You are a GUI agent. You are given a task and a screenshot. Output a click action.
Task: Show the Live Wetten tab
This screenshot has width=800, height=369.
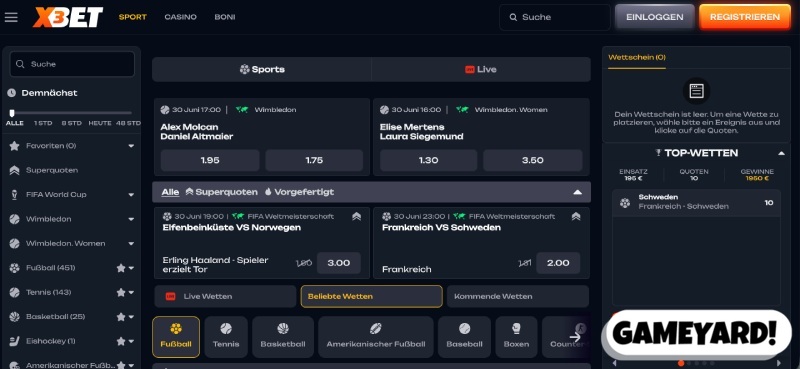coord(225,297)
